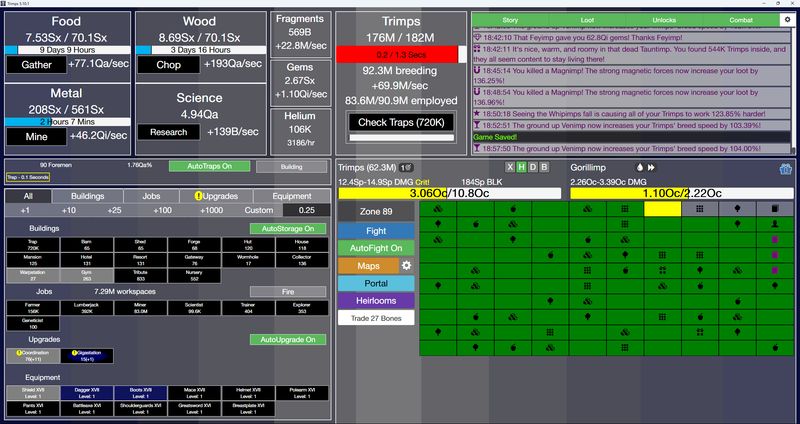Screen dimensions: 800x424
Task: Select the B formation button
Action: point(545,168)
